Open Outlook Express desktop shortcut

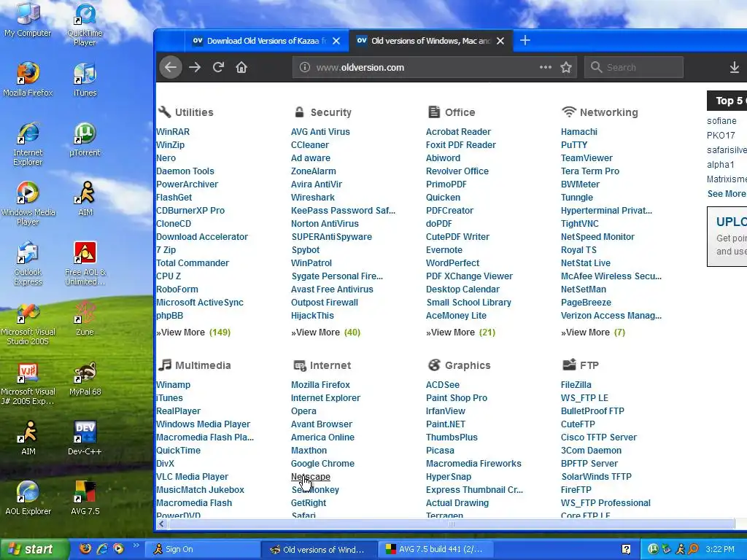(28, 263)
